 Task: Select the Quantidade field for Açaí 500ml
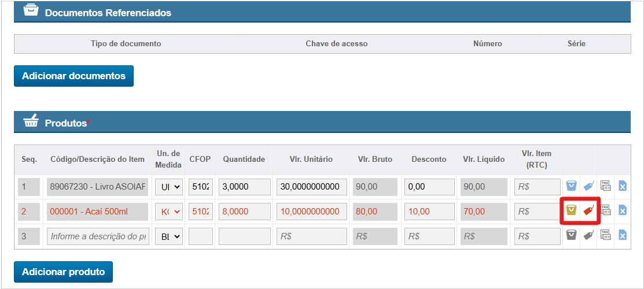244,212
